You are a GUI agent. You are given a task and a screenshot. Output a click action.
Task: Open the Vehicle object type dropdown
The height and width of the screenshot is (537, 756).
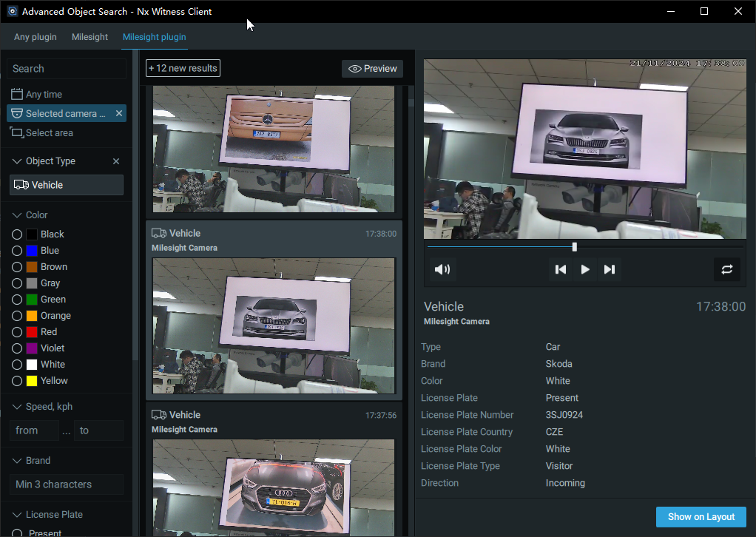(67, 185)
